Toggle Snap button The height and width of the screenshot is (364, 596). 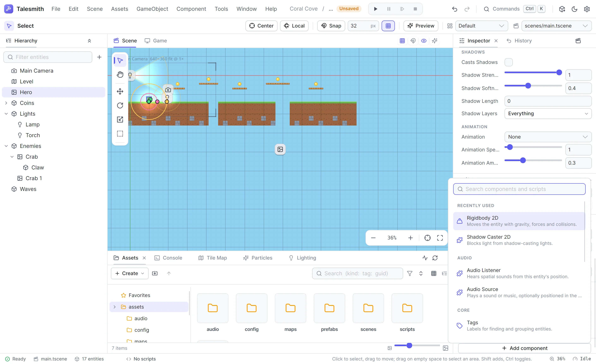tap(331, 26)
